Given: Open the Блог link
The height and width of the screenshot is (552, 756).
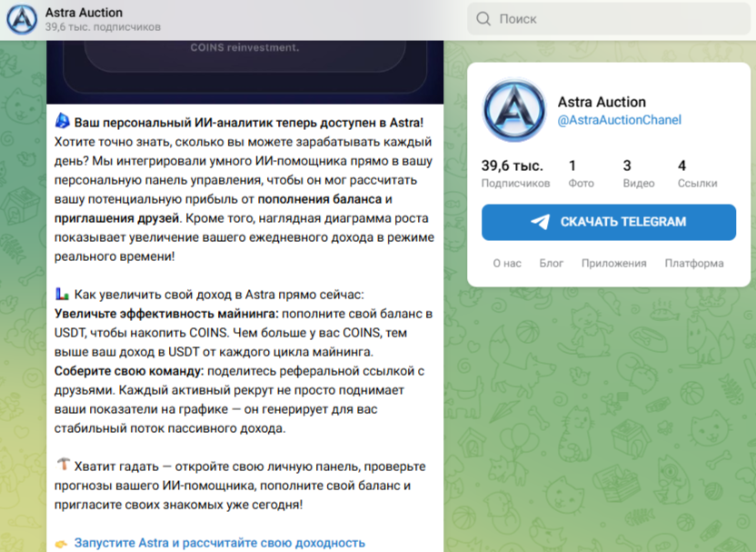Looking at the screenshot, I should coord(551,263).
